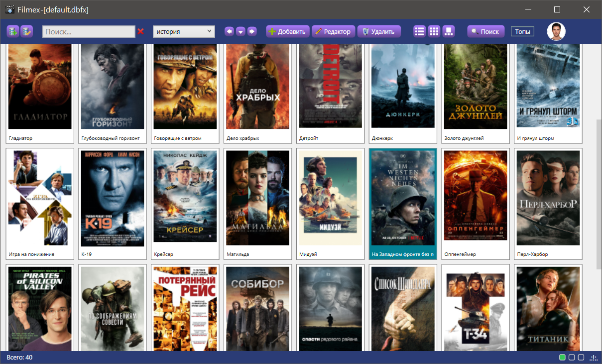Clear the search with the red X
The width and height of the screenshot is (602, 364).
(x=141, y=31)
